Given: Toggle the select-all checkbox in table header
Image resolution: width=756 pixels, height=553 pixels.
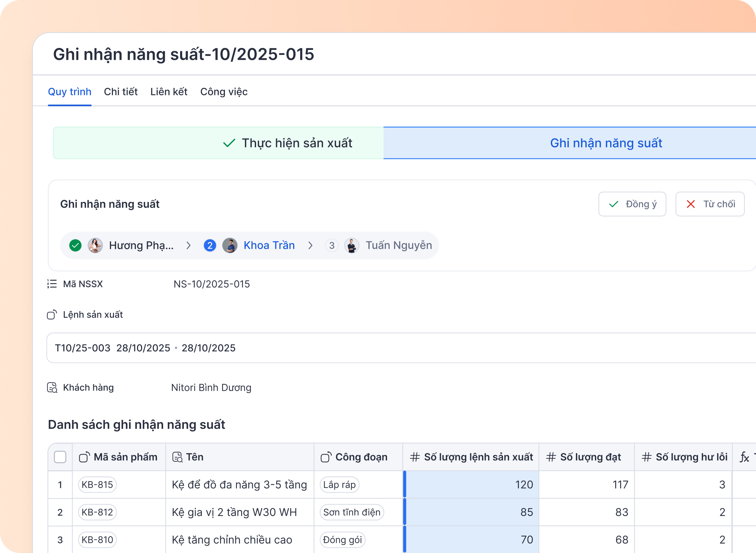Looking at the screenshot, I should tap(60, 457).
